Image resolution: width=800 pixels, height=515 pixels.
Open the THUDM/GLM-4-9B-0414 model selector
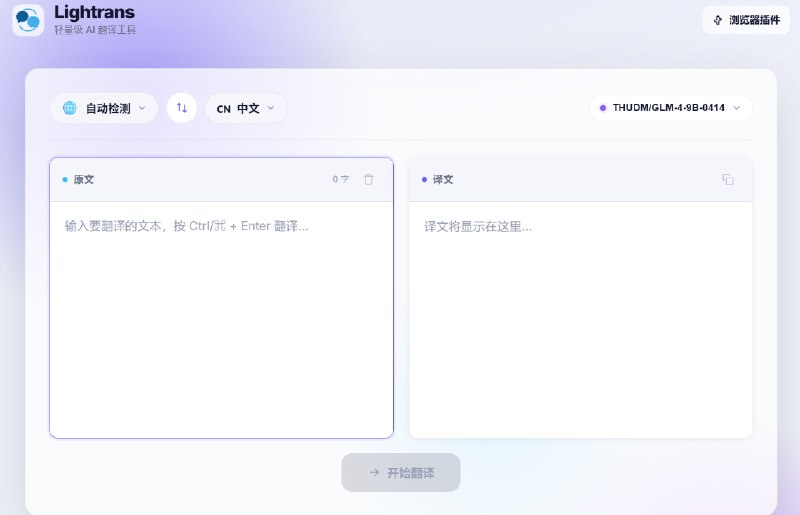click(670, 108)
